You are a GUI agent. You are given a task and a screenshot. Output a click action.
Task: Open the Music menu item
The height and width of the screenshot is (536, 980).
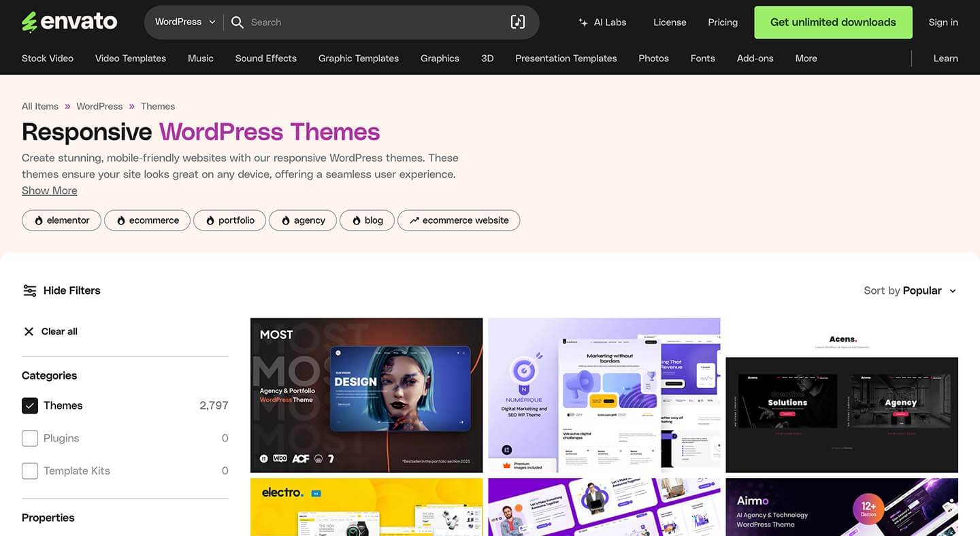click(201, 58)
